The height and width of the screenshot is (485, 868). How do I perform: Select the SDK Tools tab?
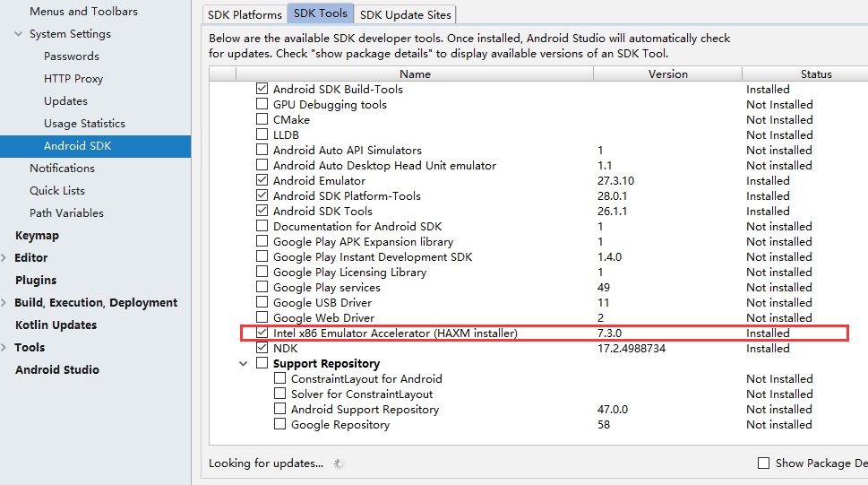(321, 13)
